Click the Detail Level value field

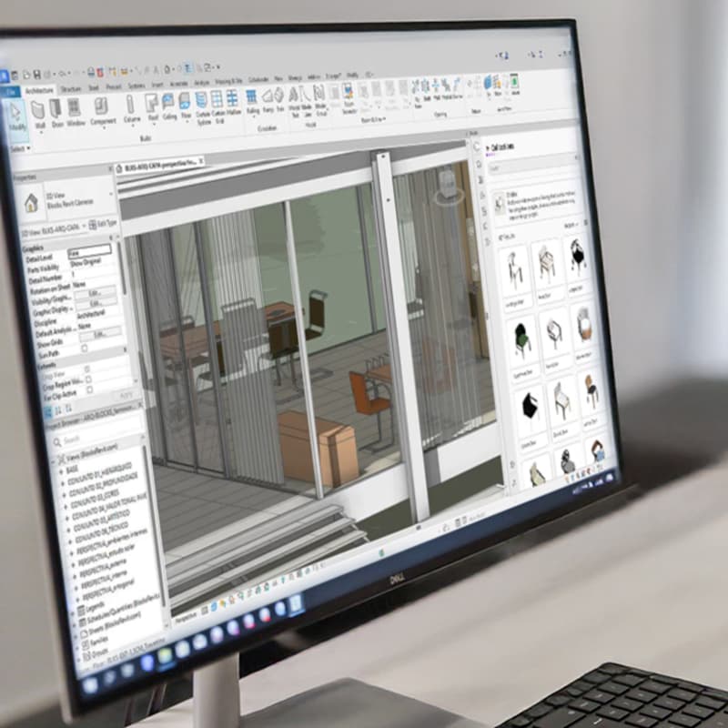tap(90, 252)
